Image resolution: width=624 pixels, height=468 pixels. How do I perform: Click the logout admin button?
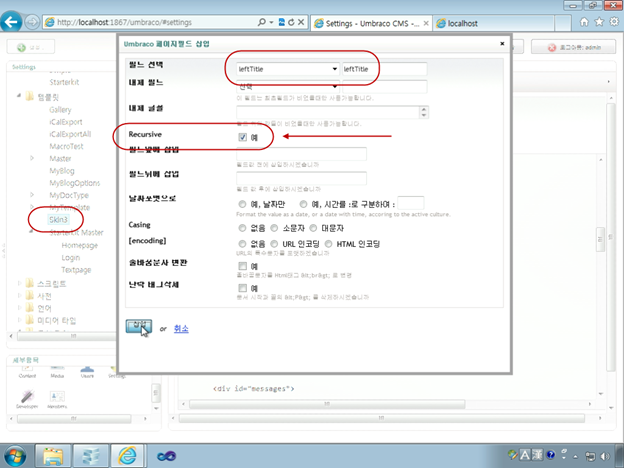tap(573, 47)
